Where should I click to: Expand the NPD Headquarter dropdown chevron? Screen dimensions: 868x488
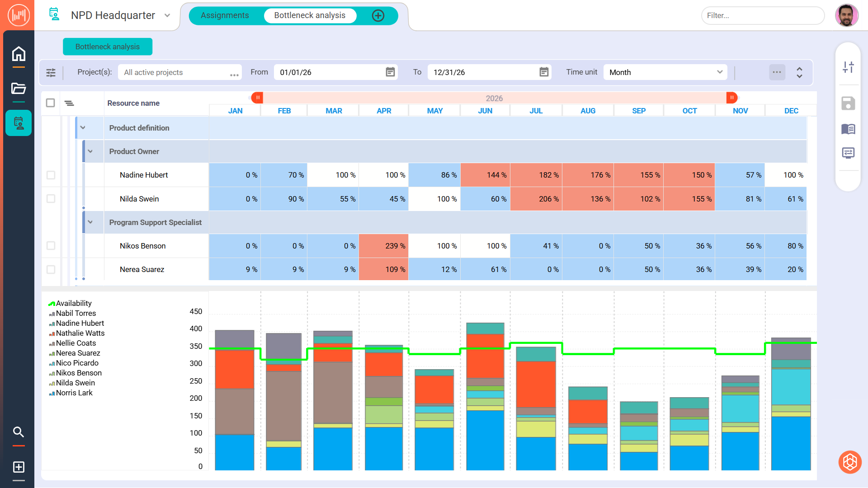tap(167, 15)
